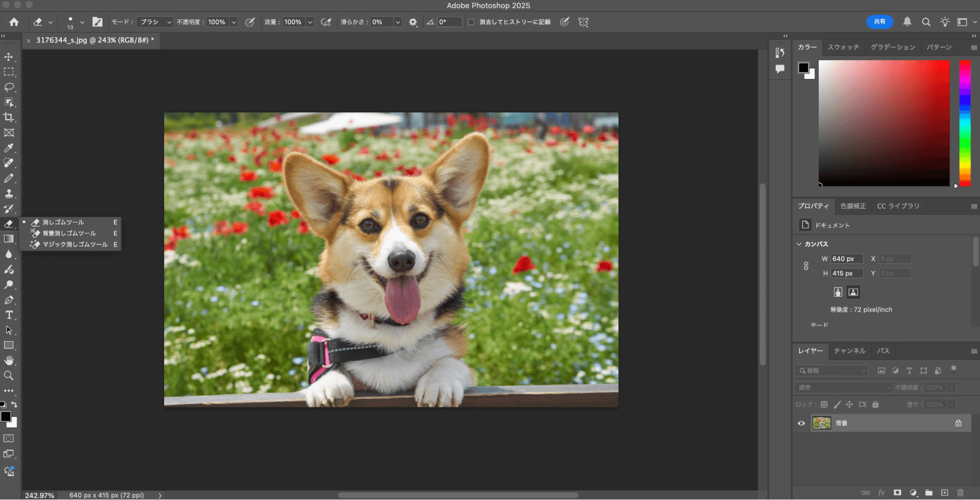Set canvas to landscape orientation
This screenshot has height=500, width=980.
tap(853, 293)
